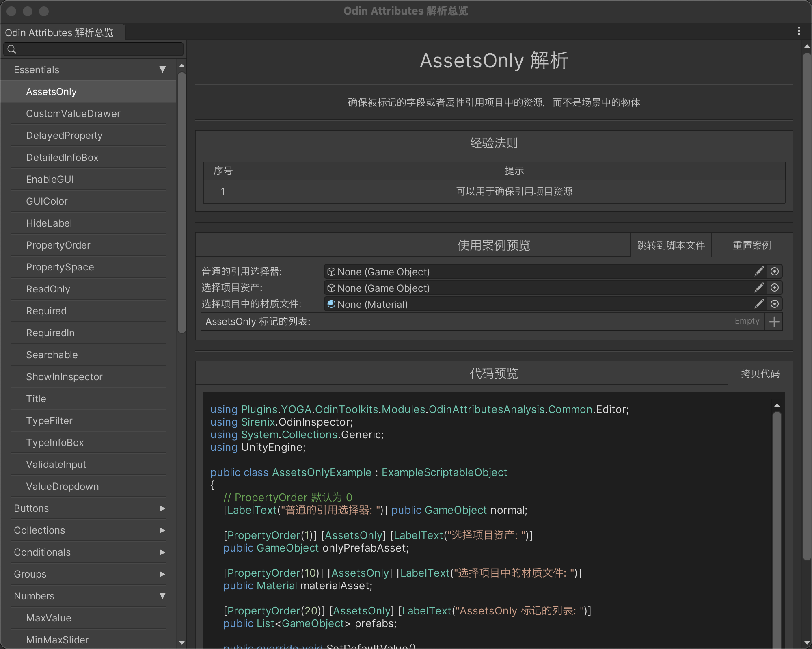Open the TypeInfoBox entry

click(x=89, y=442)
